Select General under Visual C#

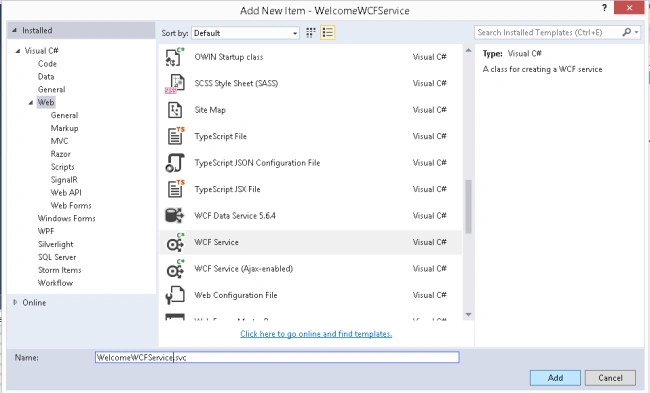click(51, 90)
